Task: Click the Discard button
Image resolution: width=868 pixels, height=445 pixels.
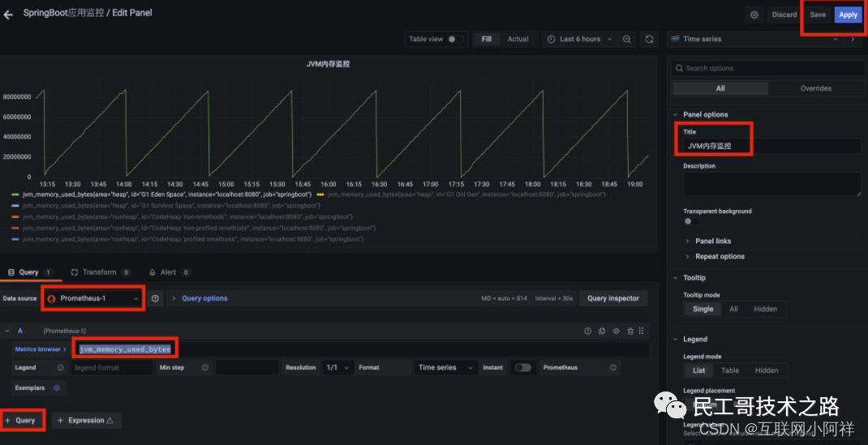Action: pos(784,15)
